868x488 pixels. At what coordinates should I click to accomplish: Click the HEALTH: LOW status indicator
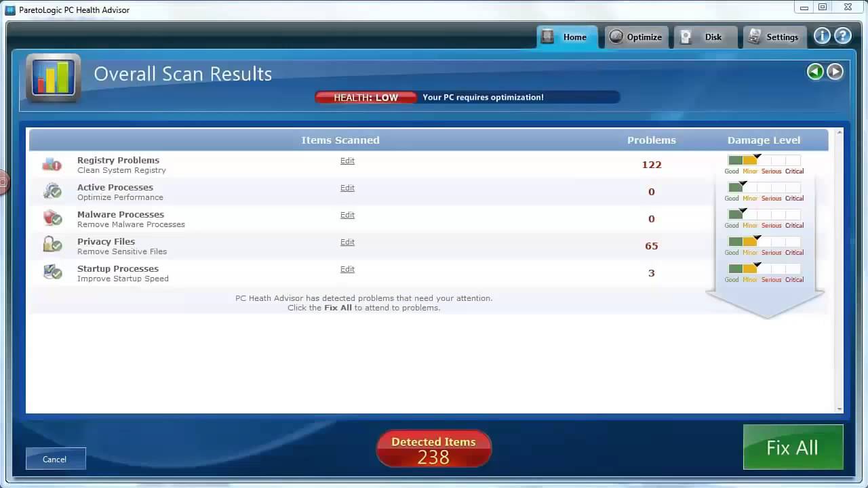point(366,98)
